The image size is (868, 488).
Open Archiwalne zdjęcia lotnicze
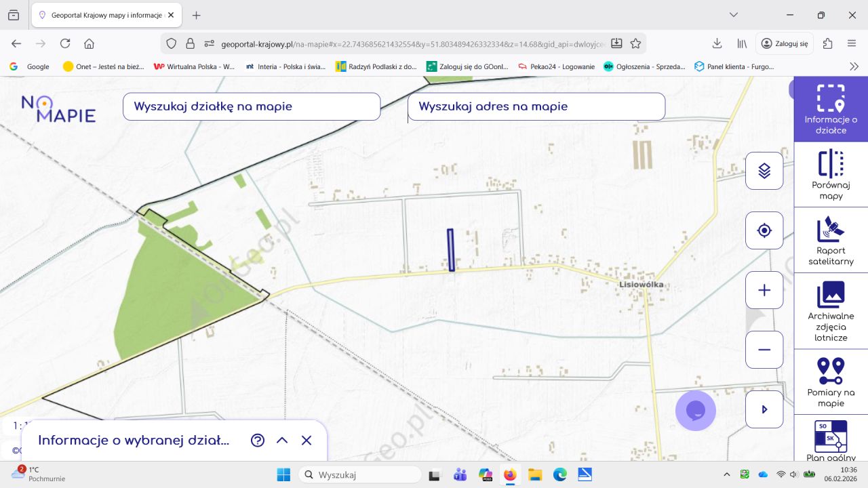coord(831,311)
